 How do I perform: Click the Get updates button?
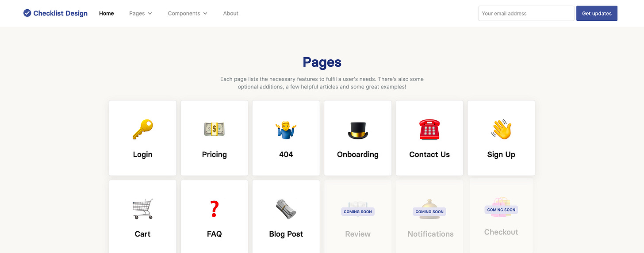(x=597, y=13)
